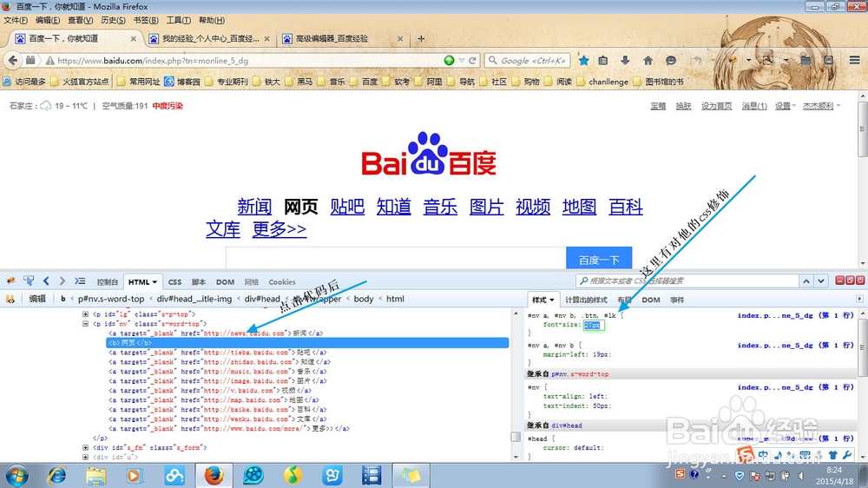Select body in the Firebug breadcrumb

point(364,299)
